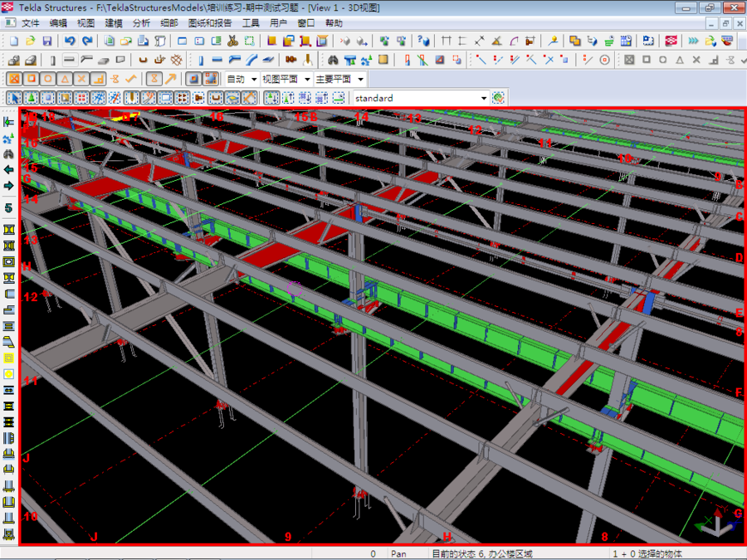Click the brown reinforcement mesh icon
The height and width of the screenshot is (560, 747).
177,60
